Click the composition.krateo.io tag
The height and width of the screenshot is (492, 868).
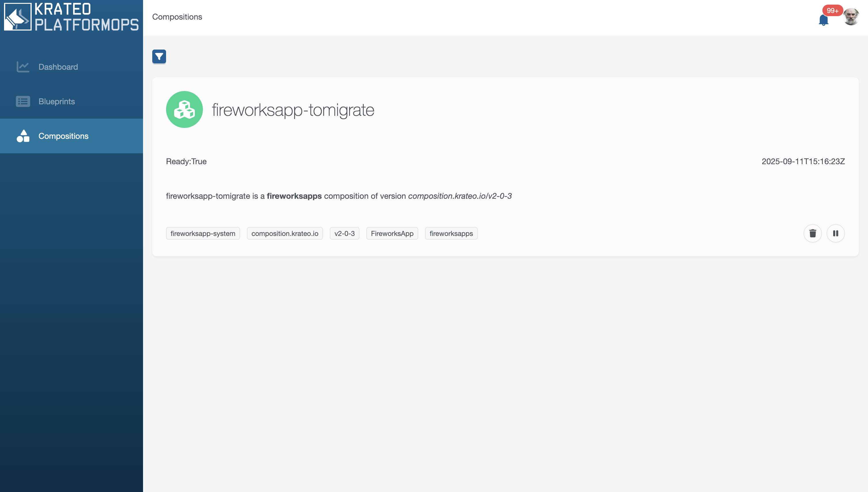point(285,234)
